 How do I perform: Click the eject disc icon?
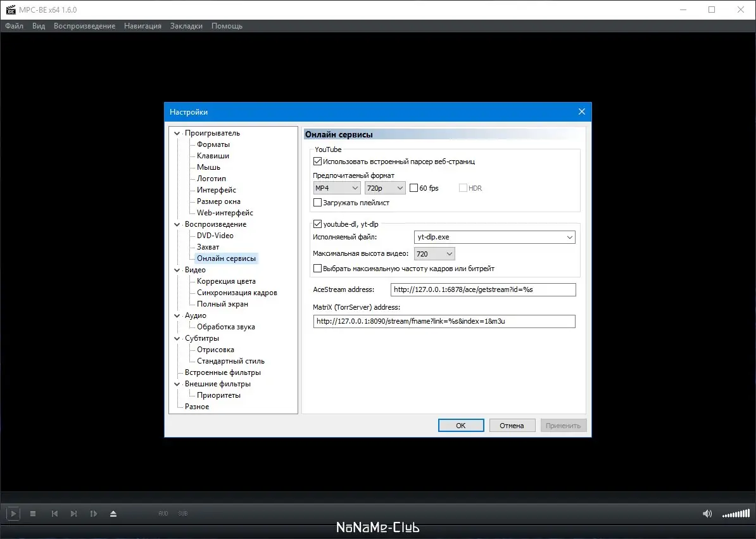114,514
